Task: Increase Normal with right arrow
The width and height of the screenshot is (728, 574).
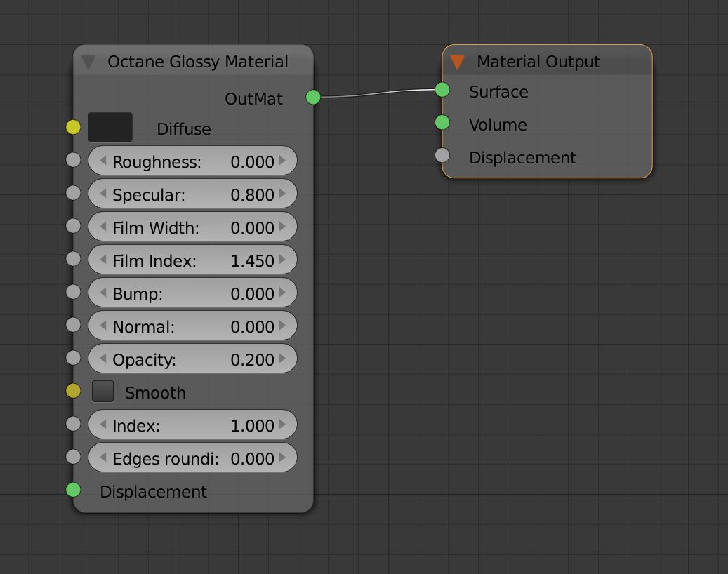Action: point(282,326)
